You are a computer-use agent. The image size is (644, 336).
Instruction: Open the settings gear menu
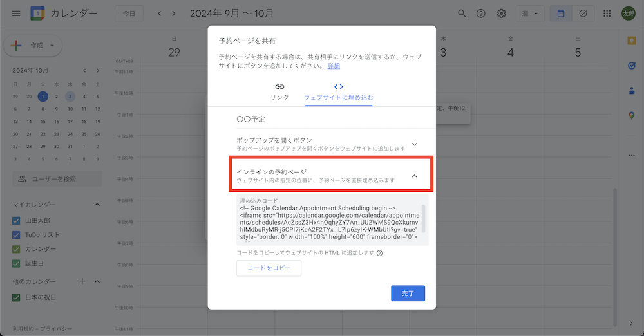click(501, 14)
